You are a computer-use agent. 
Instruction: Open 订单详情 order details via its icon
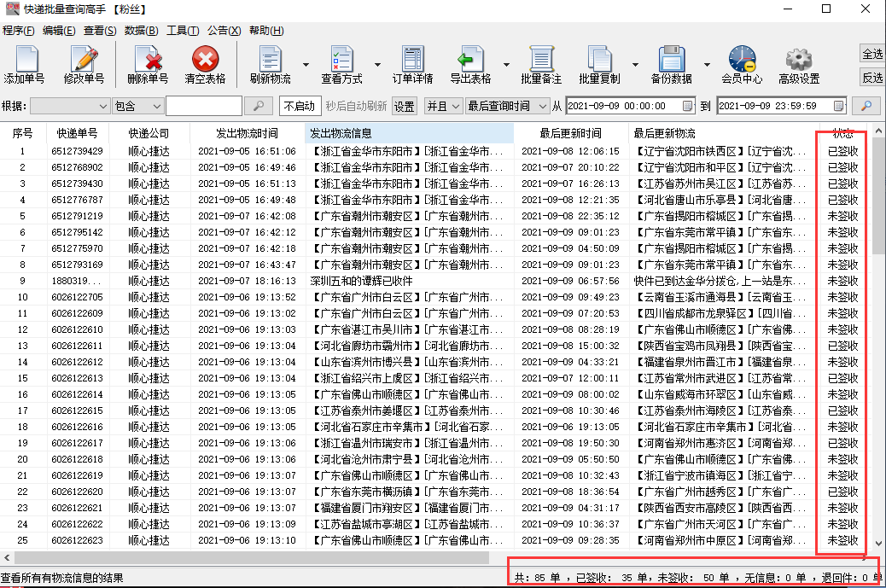tap(412, 64)
